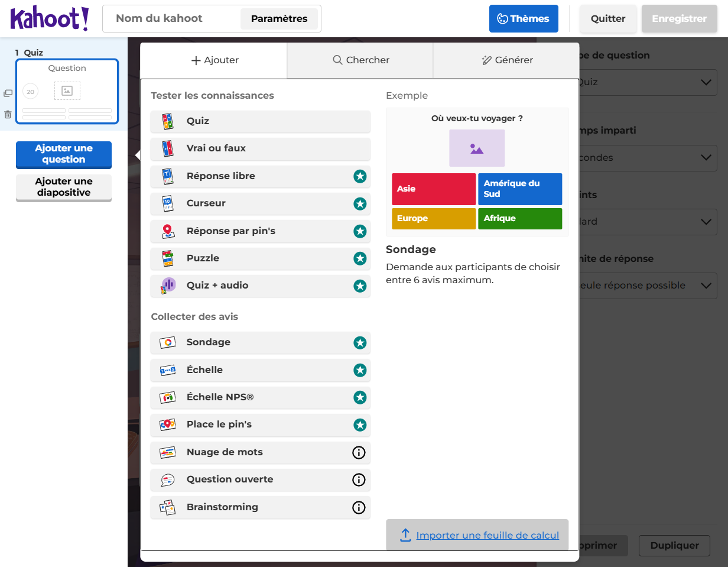Click the Quiz question type icon
Viewport: 728px width, 567px height.
coord(168,121)
